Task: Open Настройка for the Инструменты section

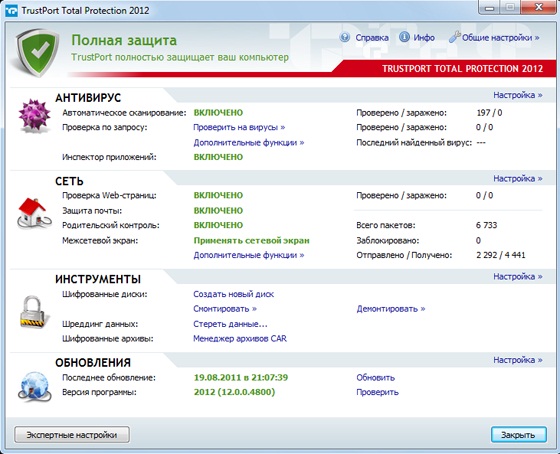Action: tap(518, 277)
